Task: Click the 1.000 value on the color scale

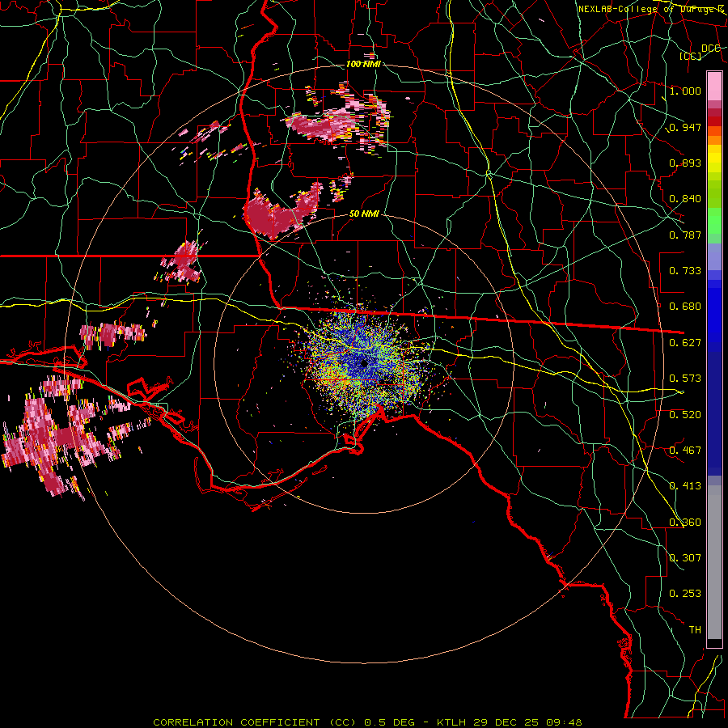Action: tap(685, 91)
